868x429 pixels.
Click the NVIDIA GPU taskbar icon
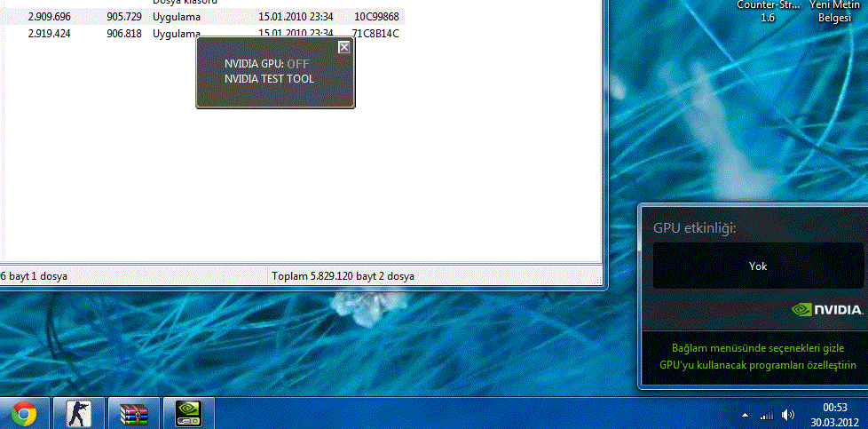[188, 414]
